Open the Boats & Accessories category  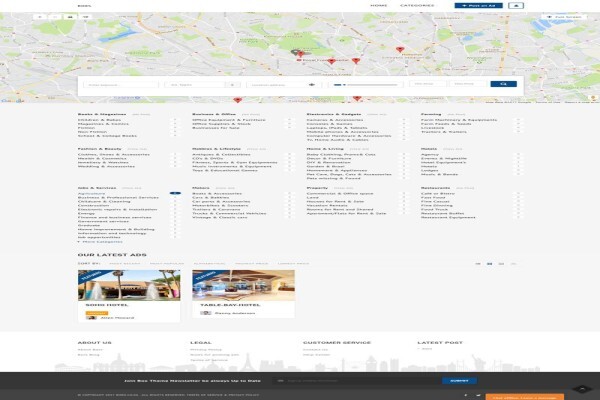(x=217, y=194)
